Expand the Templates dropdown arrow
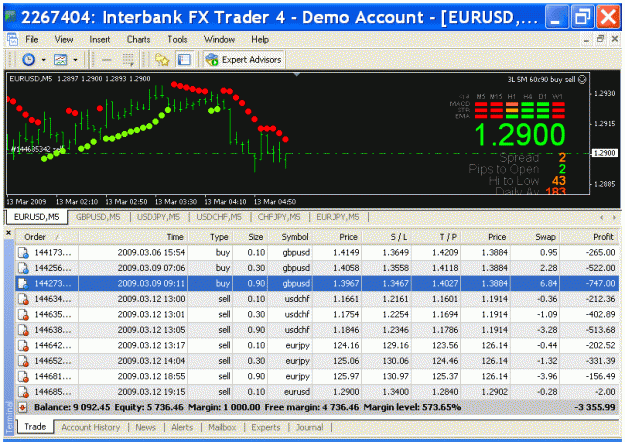The height and width of the screenshot is (442, 625). click(x=75, y=60)
